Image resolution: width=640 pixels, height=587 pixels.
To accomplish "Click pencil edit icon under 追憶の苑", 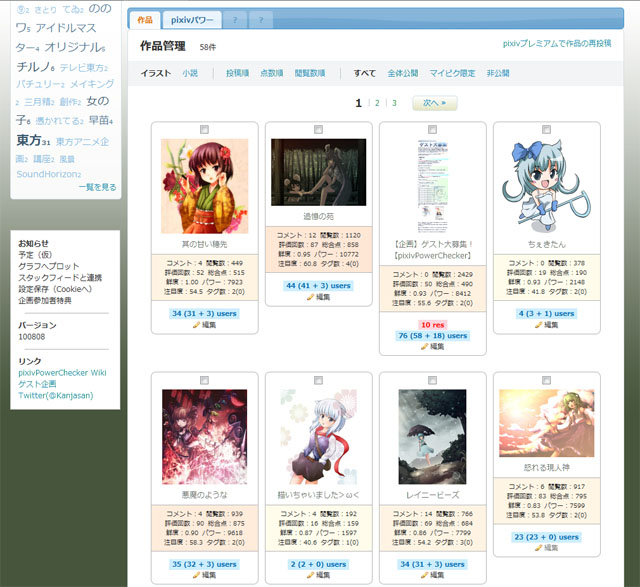I will (310, 297).
